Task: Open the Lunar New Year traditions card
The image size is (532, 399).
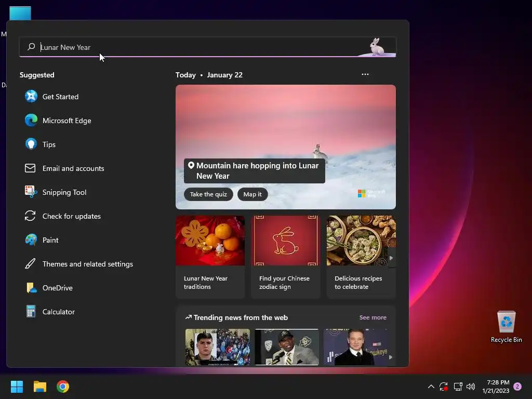Action: (x=210, y=257)
